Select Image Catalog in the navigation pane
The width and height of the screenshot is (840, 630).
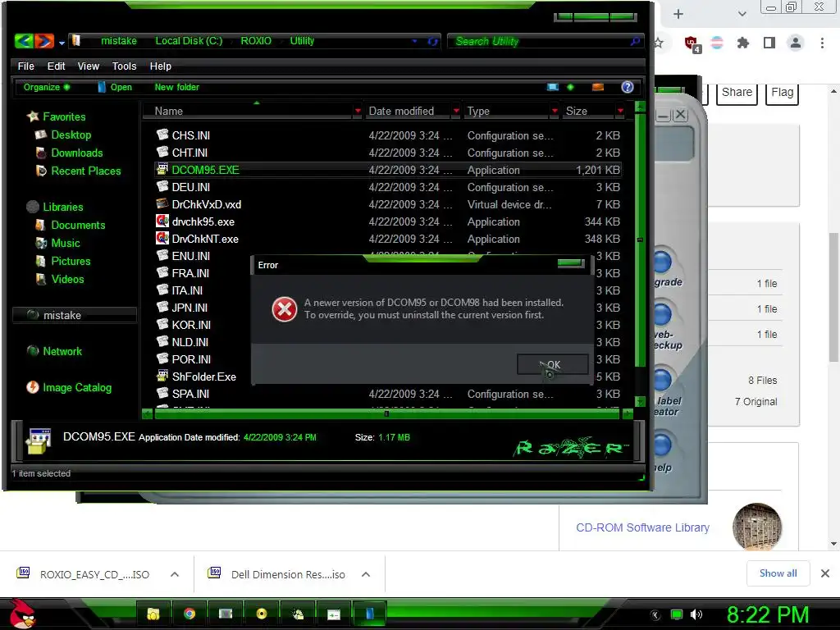point(69,387)
